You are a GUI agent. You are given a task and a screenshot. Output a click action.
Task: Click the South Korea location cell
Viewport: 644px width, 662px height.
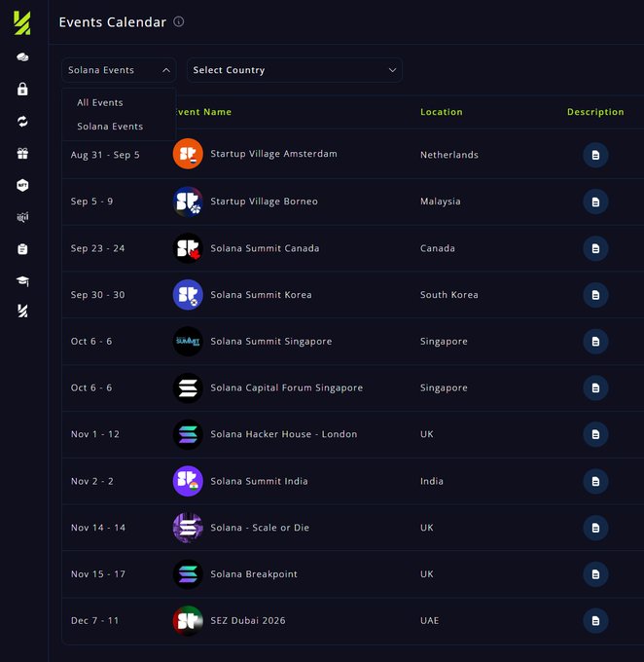click(449, 295)
